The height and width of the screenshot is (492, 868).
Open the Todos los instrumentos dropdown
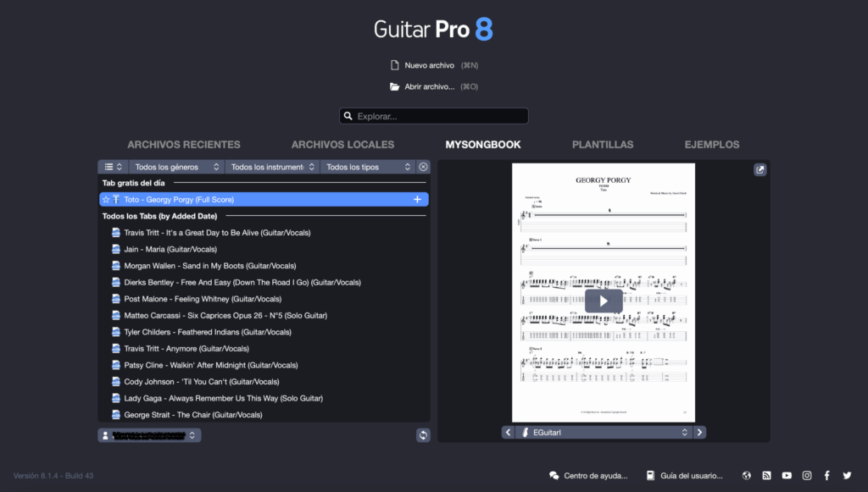(272, 167)
